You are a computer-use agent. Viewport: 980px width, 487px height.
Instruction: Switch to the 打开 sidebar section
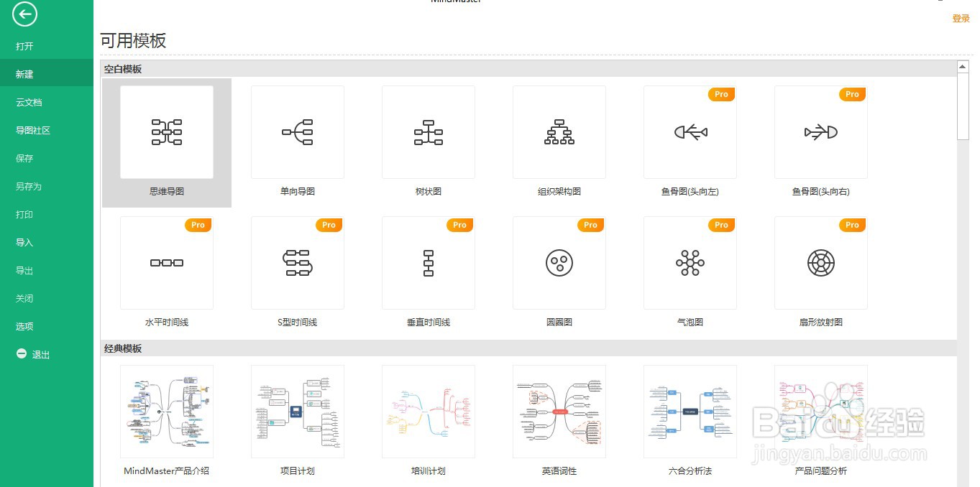22,46
